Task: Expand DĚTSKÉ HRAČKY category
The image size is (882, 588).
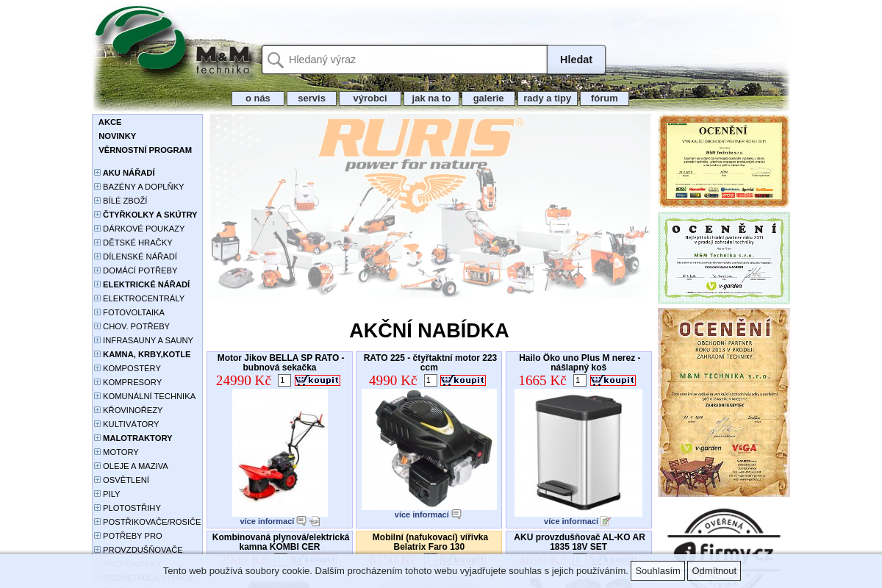Action: [x=97, y=243]
